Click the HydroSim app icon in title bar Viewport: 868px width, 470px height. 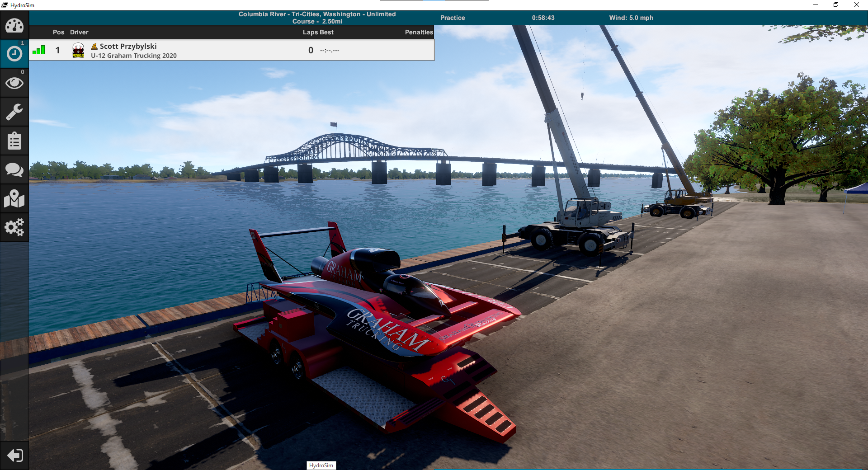(5, 5)
